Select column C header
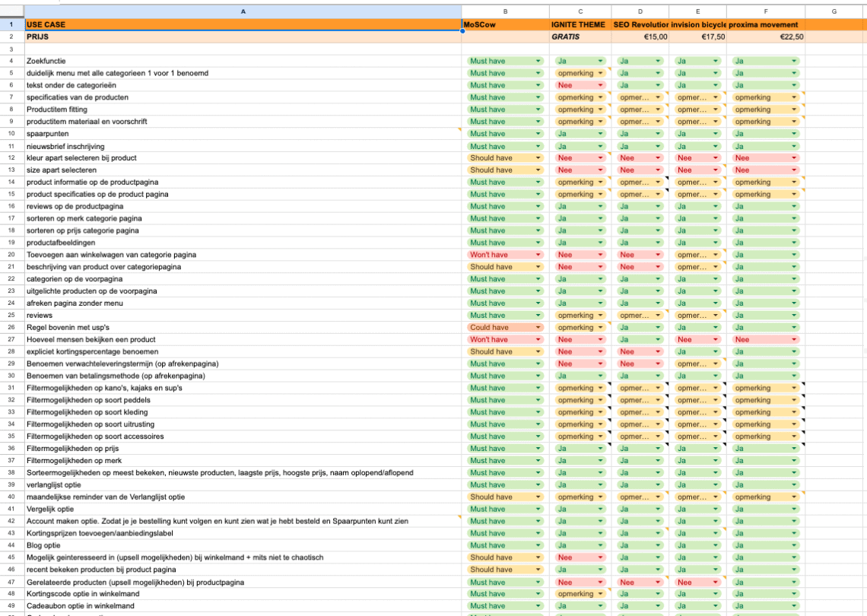Screen dimensions: 867x616 coord(580,11)
